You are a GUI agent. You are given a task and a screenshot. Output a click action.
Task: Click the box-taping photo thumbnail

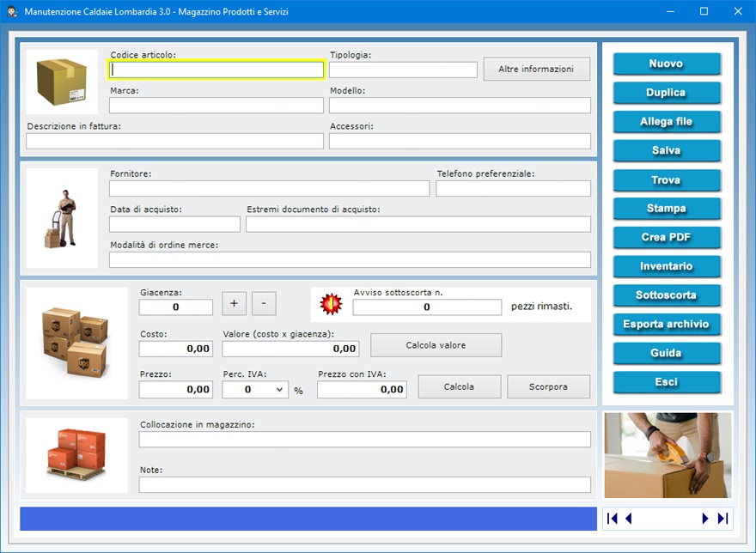[668, 455]
